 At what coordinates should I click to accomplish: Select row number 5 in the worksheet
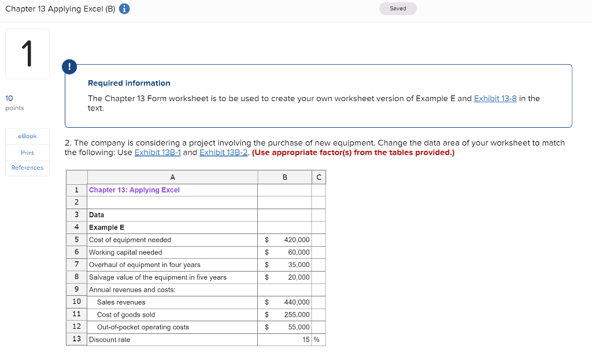pyautogui.click(x=76, y=239)
